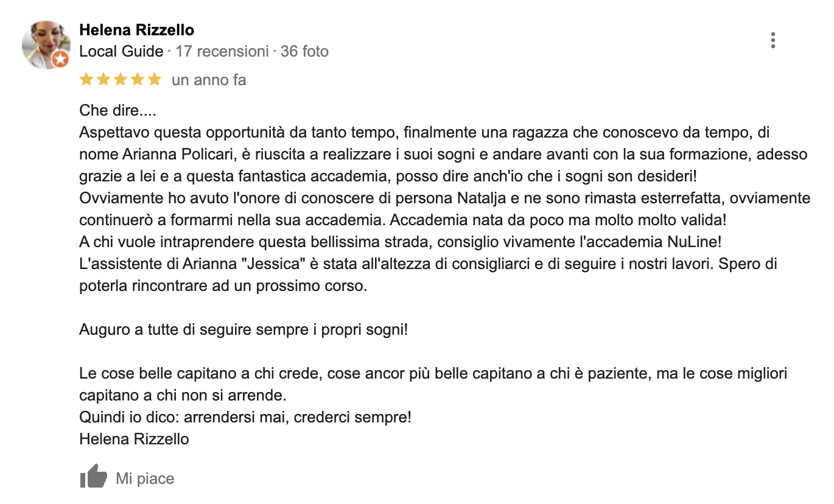Image resolution: width=834 pixels, height=504 pixels.
Task: Click the 'Helena Rizzello' signature at review end
Action: click(134, 439)
